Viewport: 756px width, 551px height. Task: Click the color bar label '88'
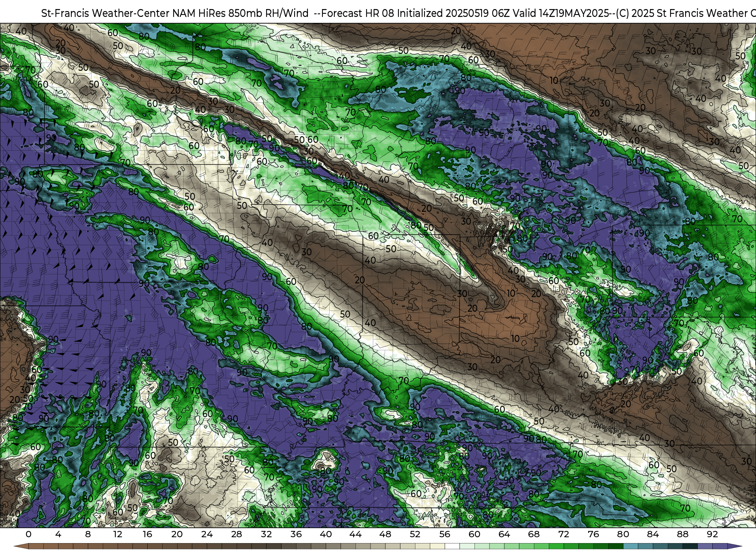[x=682, y=534]
